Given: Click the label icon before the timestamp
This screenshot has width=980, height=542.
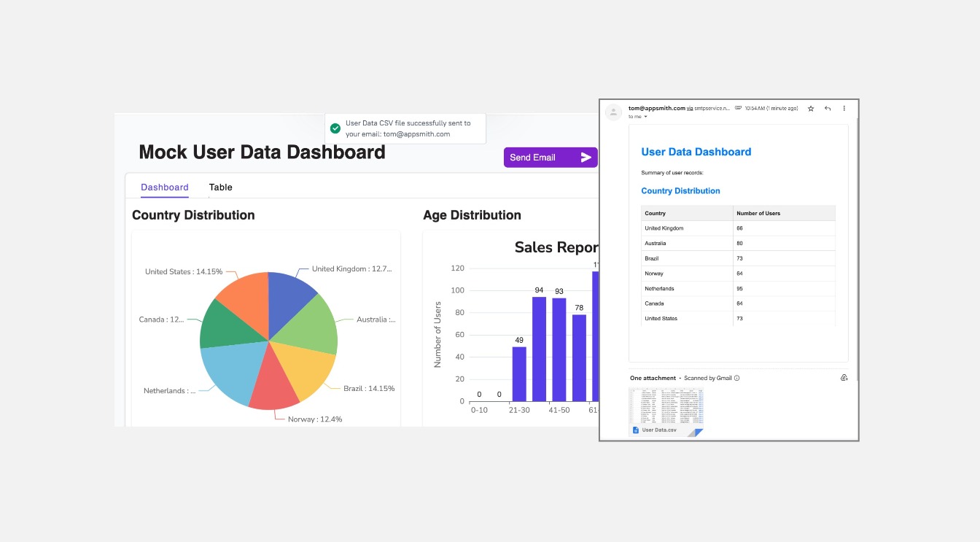Looking at the screenshot, I should 738,109.
